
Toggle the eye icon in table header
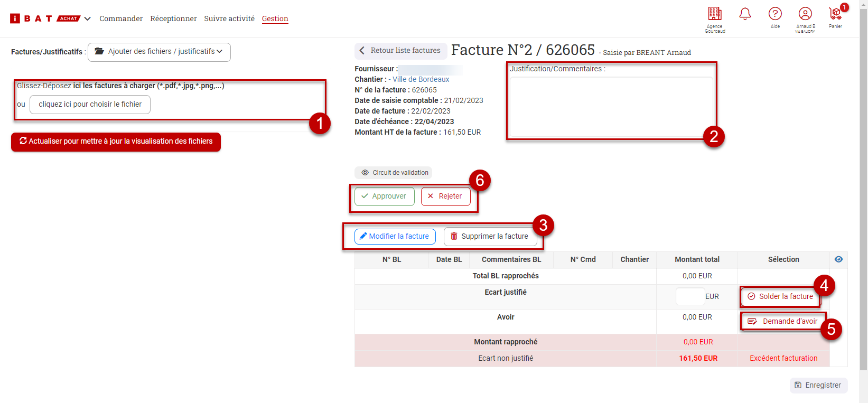click(x=838, y=259)
